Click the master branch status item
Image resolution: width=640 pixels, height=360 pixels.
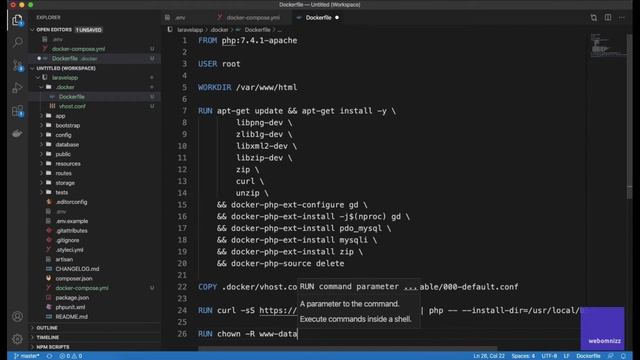coord(27,356)
